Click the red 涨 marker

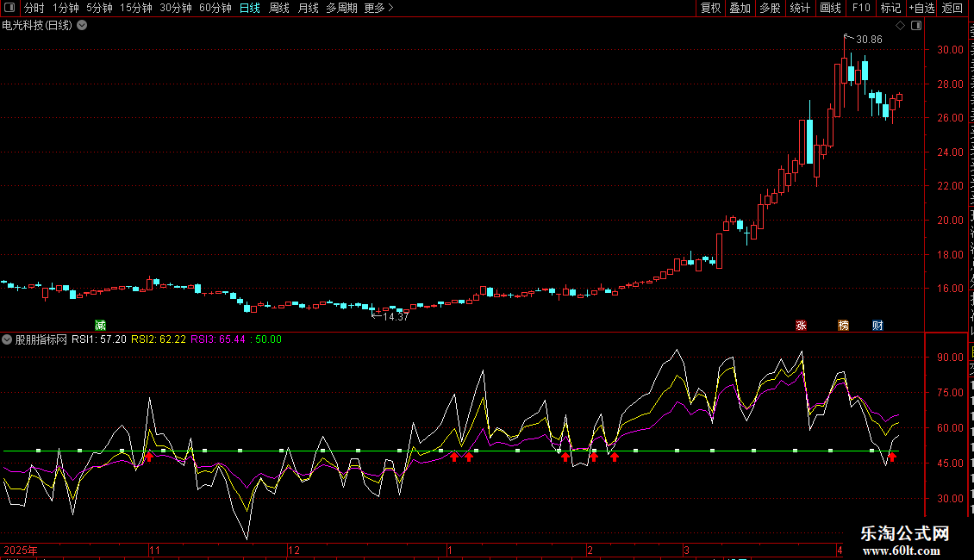click(802, 326)
